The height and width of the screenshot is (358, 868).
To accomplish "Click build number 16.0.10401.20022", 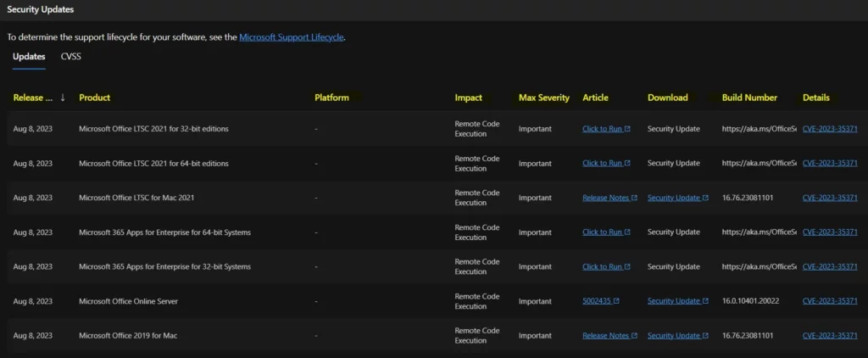I will [x=751, y=301].
